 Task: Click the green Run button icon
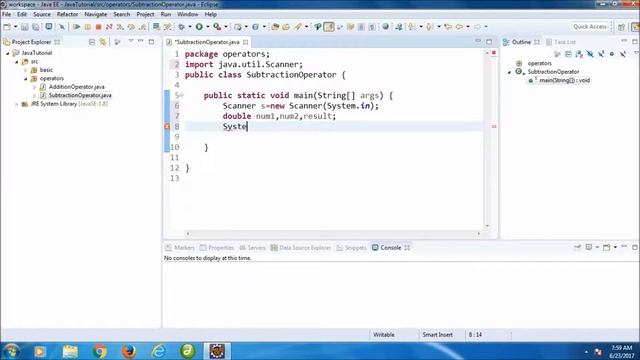(199, 27)
